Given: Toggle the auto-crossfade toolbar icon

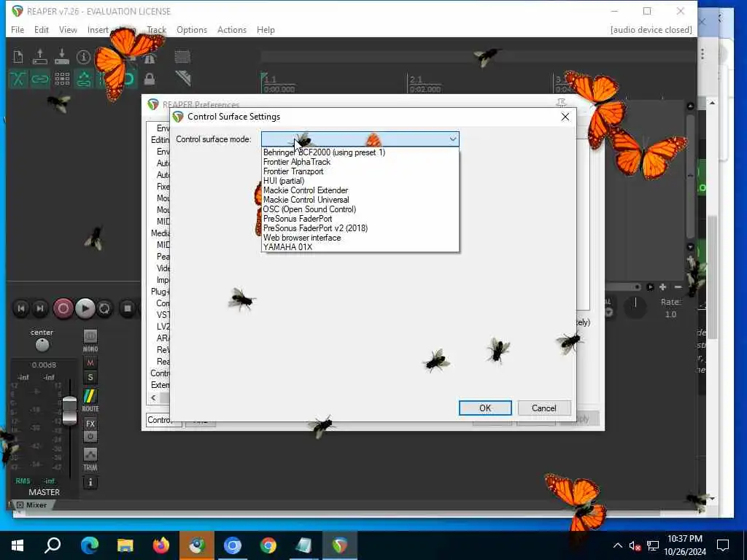Looking at the screenshot, I should click(x=18, y=79).
